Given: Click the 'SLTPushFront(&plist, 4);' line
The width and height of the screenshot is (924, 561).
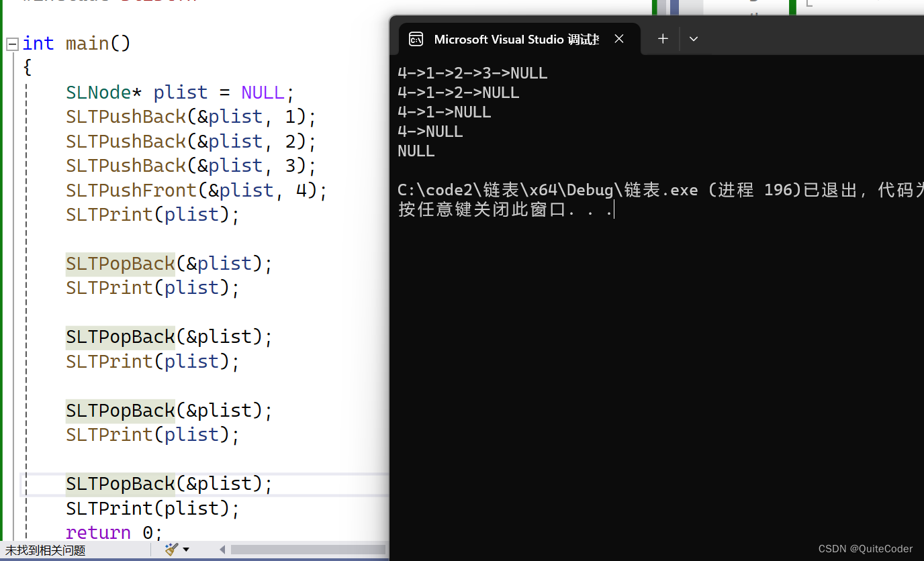Looking at the screenshot, I should (x=197, y=191).
